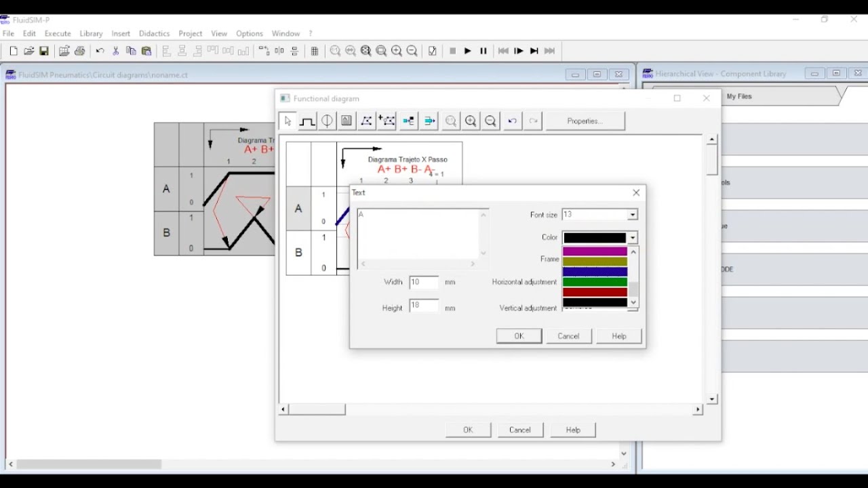Pick the olive yellow color swatch

click(595, 262)
